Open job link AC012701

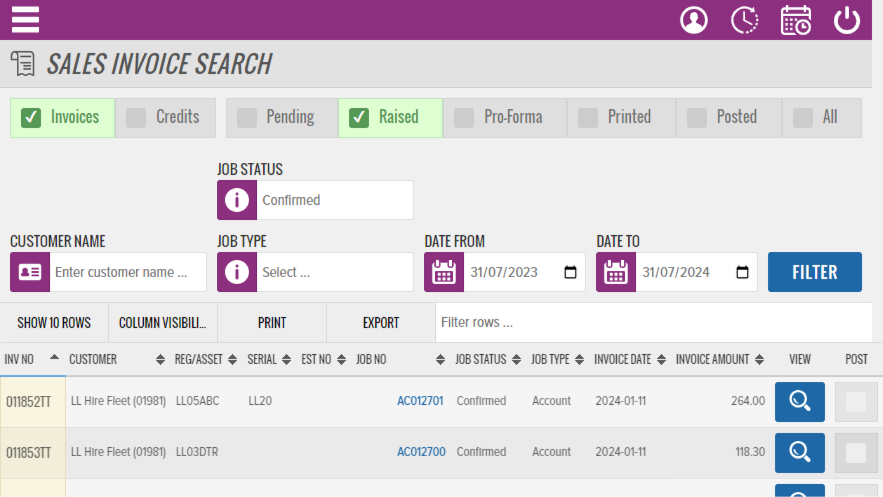(420, 401)
